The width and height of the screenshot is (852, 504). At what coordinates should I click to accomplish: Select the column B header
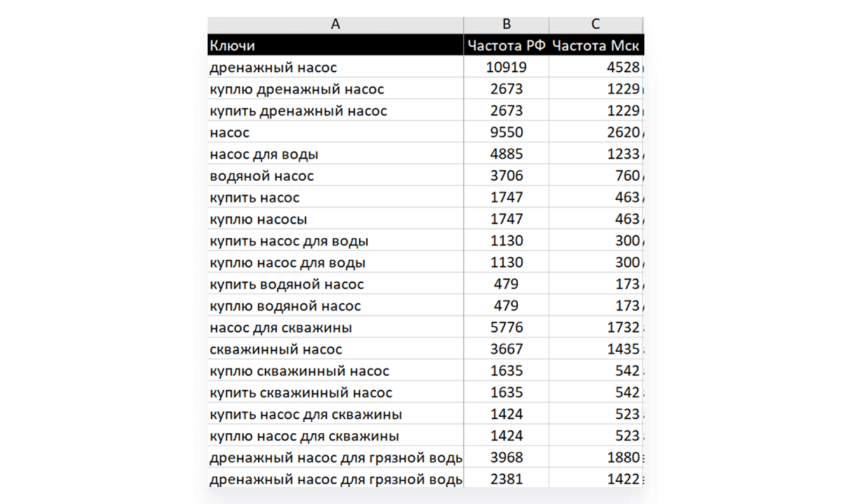[506, 24]
